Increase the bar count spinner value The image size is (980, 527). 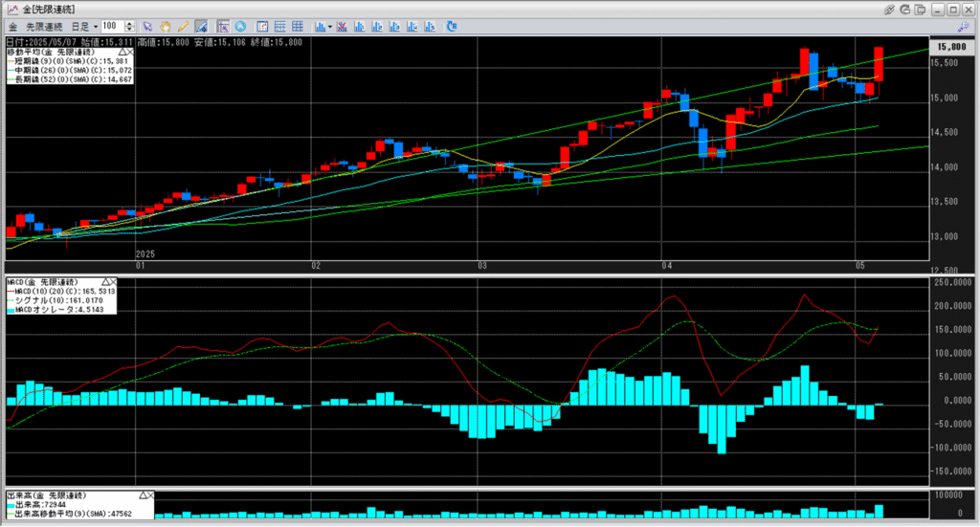[x=129, y=23]
